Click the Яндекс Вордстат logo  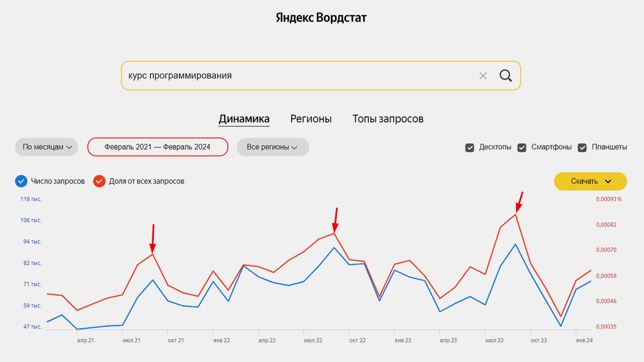pyautogui.click(x=321, y=18)
